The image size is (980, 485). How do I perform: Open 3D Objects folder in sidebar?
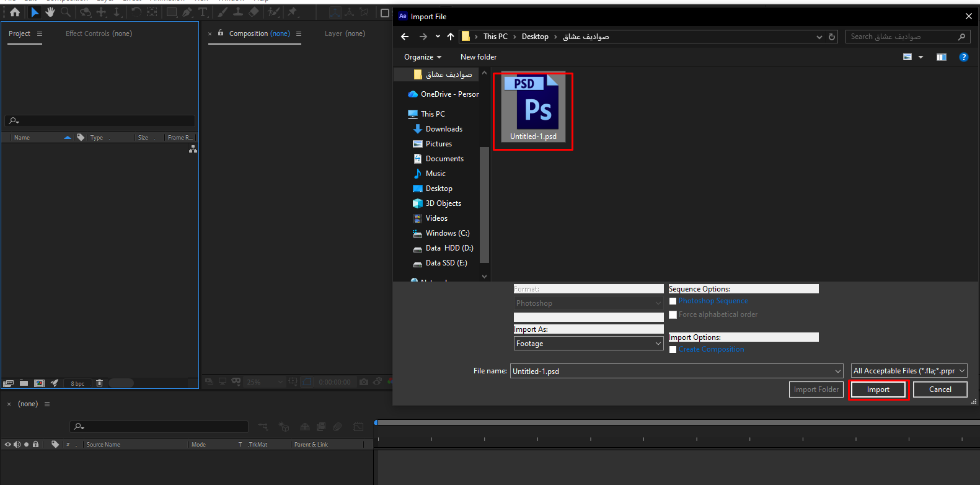pos(443,203)
